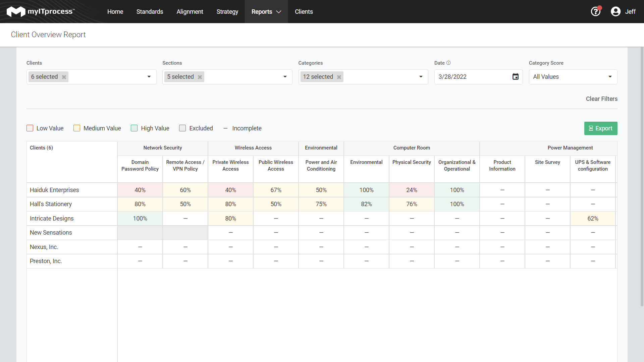Click the Network Security section header
Image resolution: width=644 pixels, height=362 pixels.
pos(163,148)
